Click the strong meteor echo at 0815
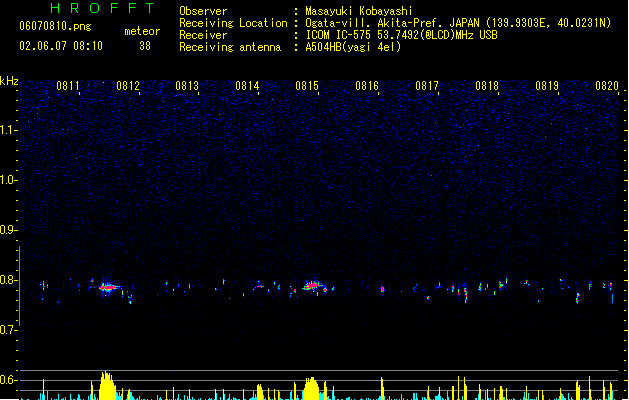This screenshot has width=629, height=400. (312, 286)
